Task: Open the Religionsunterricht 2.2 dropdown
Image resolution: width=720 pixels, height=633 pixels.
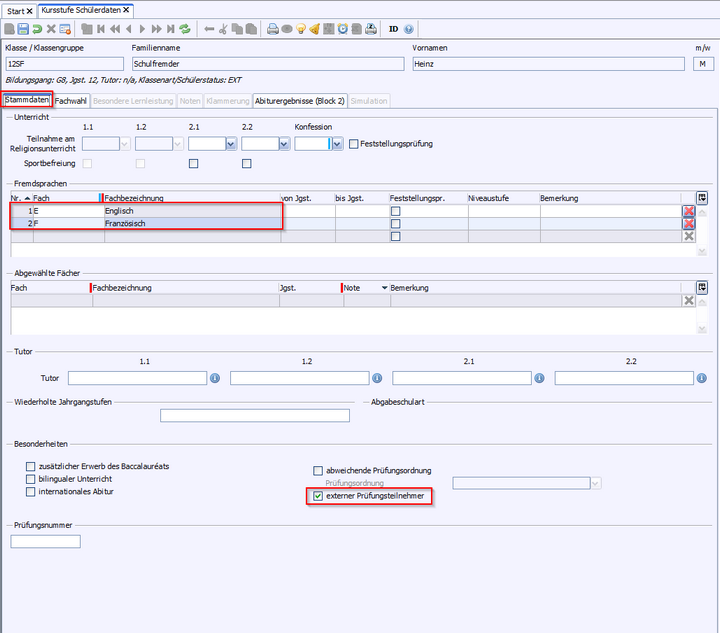Action: tap(284, 144)
